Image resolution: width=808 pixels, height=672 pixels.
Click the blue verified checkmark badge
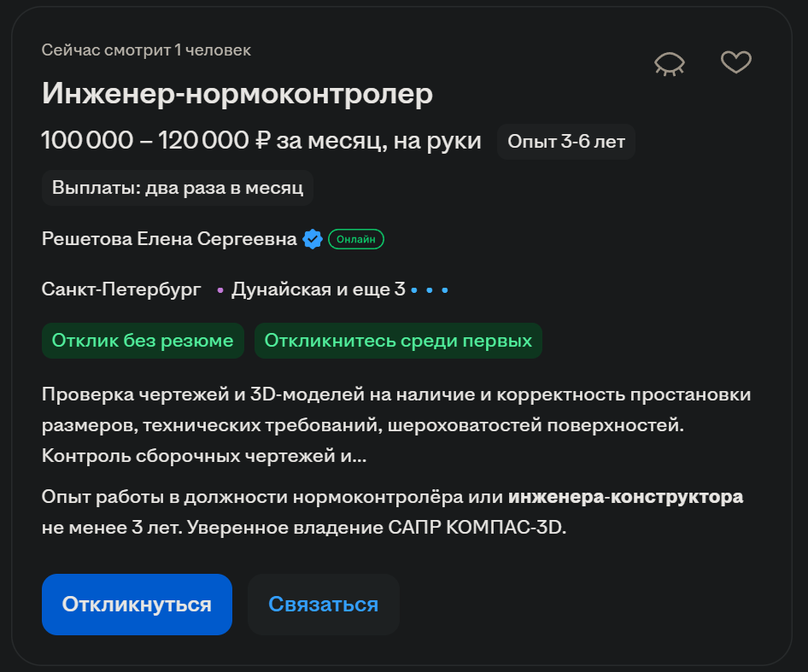(x=313, y=239)
